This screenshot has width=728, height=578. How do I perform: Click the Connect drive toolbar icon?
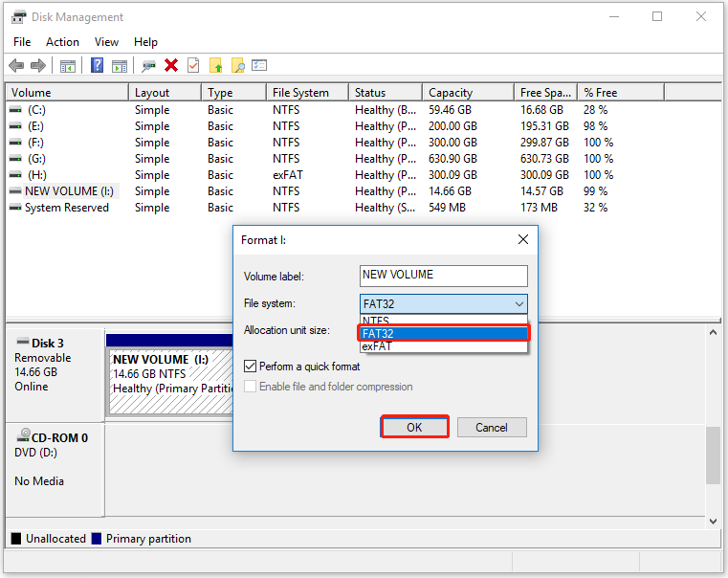tap(148, 66)
